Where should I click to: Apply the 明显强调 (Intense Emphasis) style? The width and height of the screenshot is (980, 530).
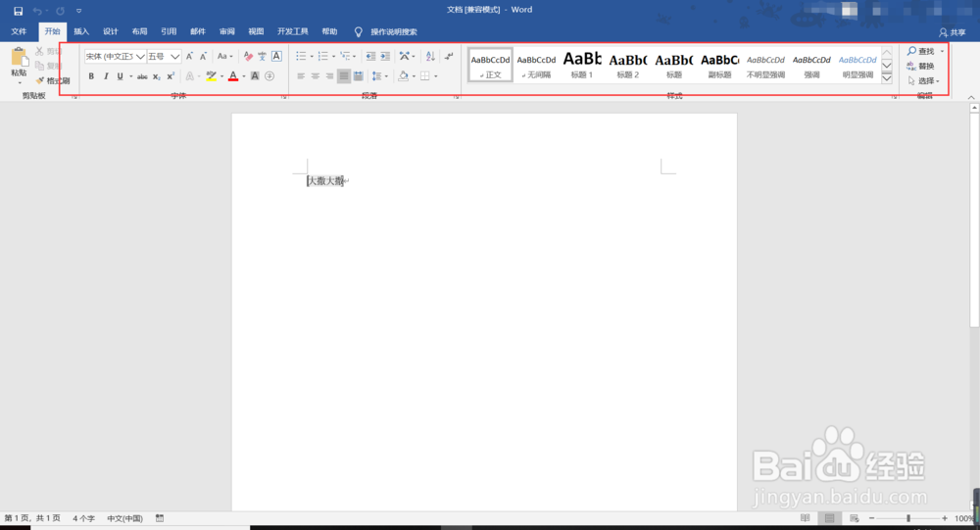(857, 65)
